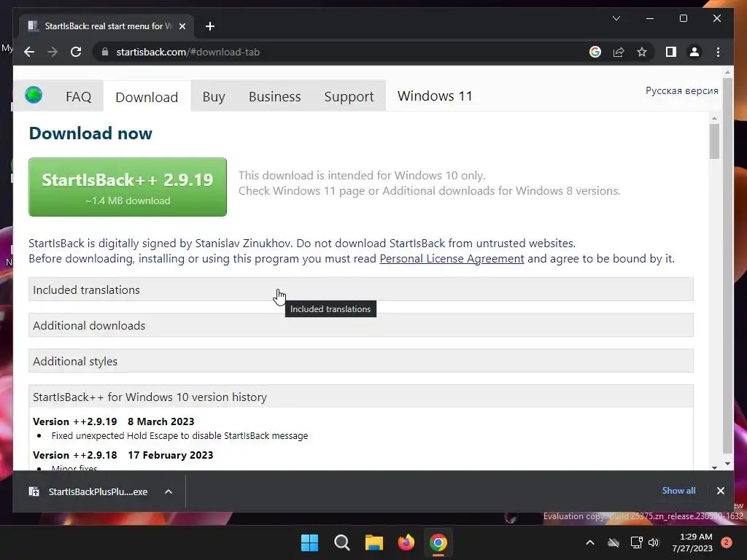Click the browser forward arrow
747x560 pixels.
coord(53,52)
